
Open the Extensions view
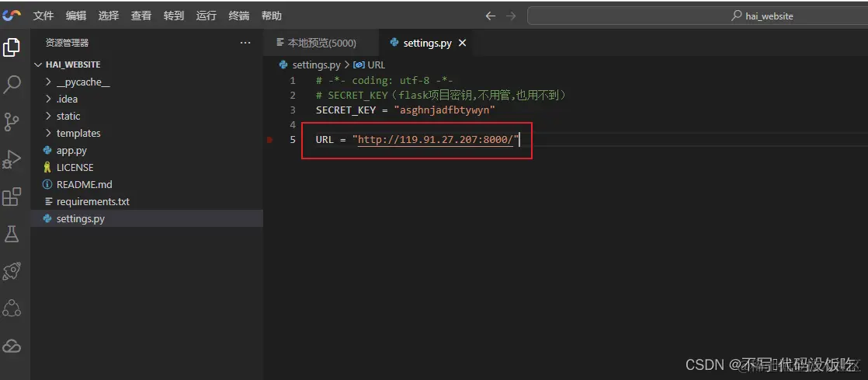click(12, 197)
